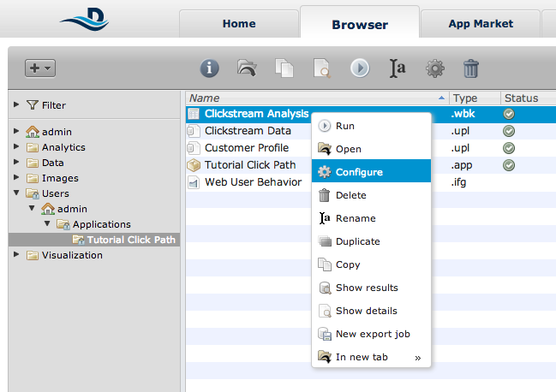Open the In new tab submenu
556x392 pixels.
pyautogui.click(x=371, y=357)
